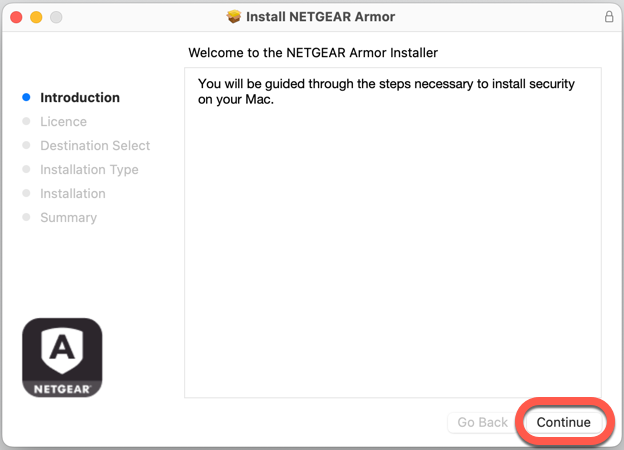The height and width of the screenshot is (450, 624).
Task: Click the Continue button
Action: (563, 422)
